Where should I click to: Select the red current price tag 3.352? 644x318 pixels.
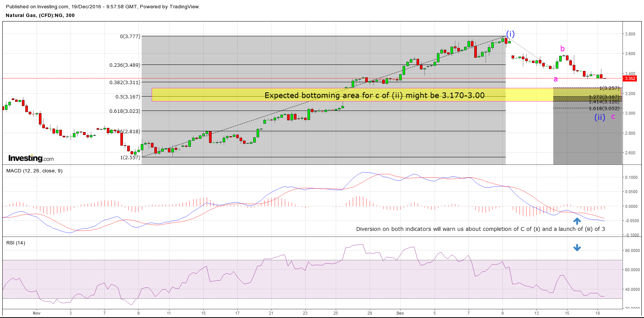(x=630, y=78)
